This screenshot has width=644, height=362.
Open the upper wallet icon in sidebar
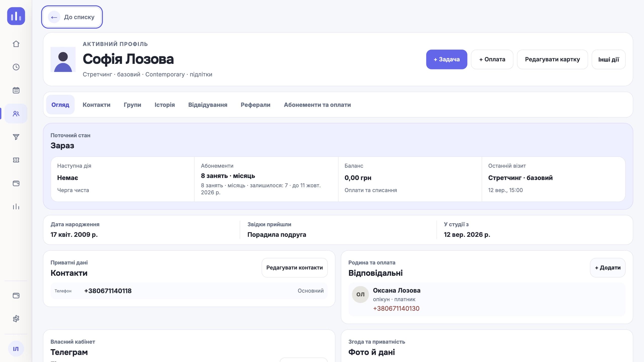coord(16,183)
